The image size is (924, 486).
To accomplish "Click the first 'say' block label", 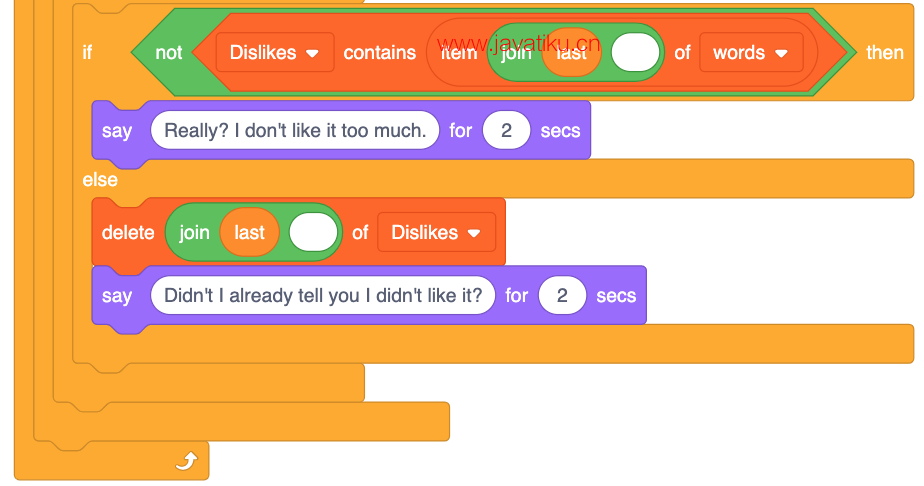I will coord(117,130).
